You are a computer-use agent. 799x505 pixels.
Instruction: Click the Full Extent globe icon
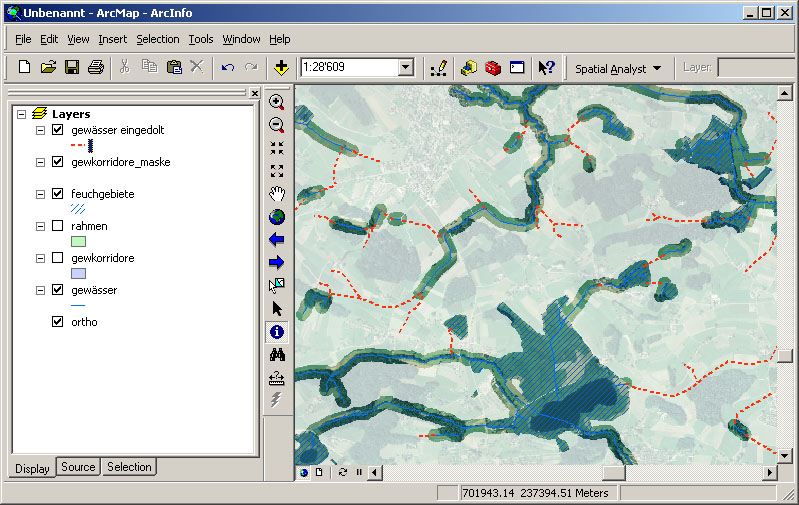pyautogui.click(x=277, y=216)
